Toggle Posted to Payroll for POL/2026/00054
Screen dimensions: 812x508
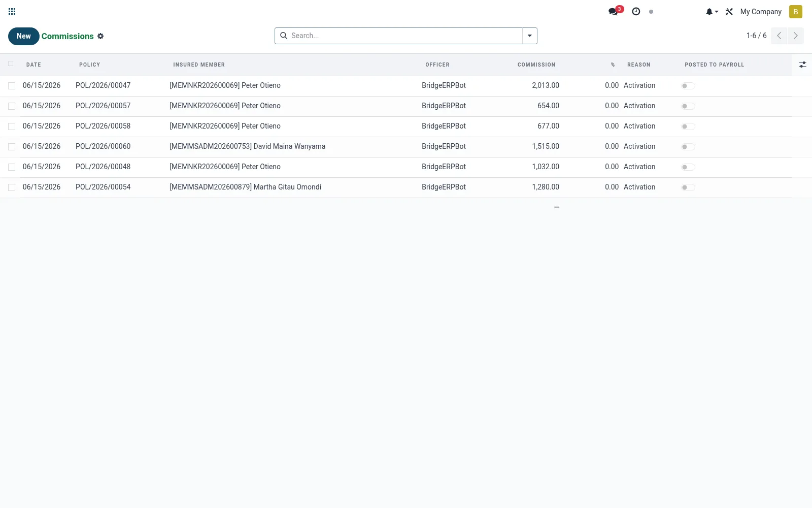(x=688, y=187)
